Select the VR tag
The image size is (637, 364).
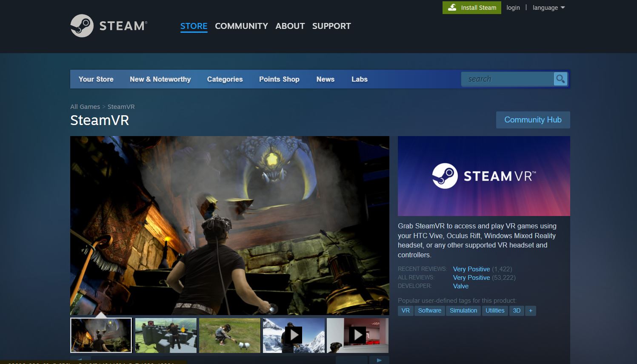406,311
